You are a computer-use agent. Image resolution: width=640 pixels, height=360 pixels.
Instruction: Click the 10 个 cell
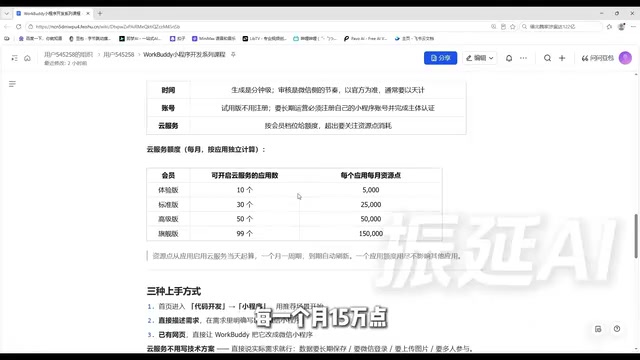(x=244, y=190)
